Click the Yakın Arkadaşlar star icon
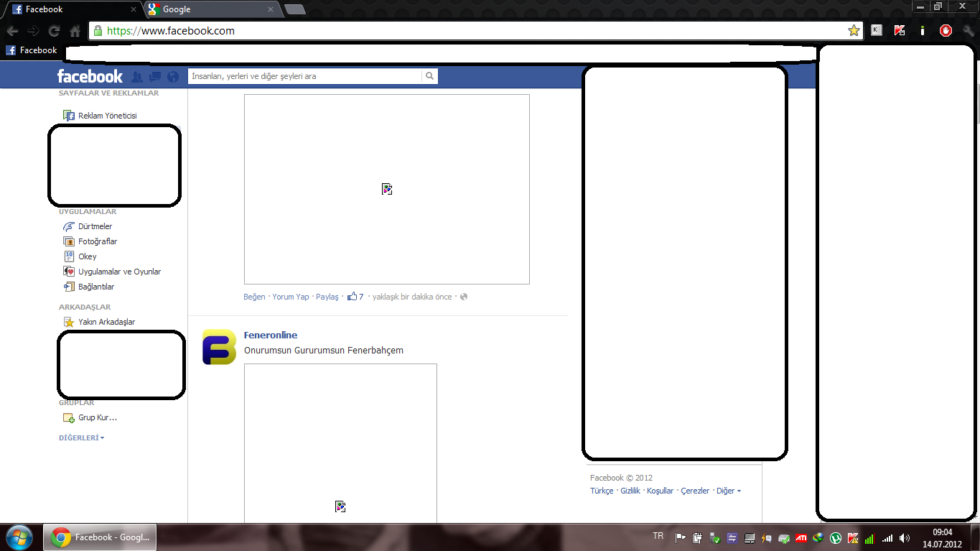Screen dimensions: 980x551 click(x=69, y=322)
